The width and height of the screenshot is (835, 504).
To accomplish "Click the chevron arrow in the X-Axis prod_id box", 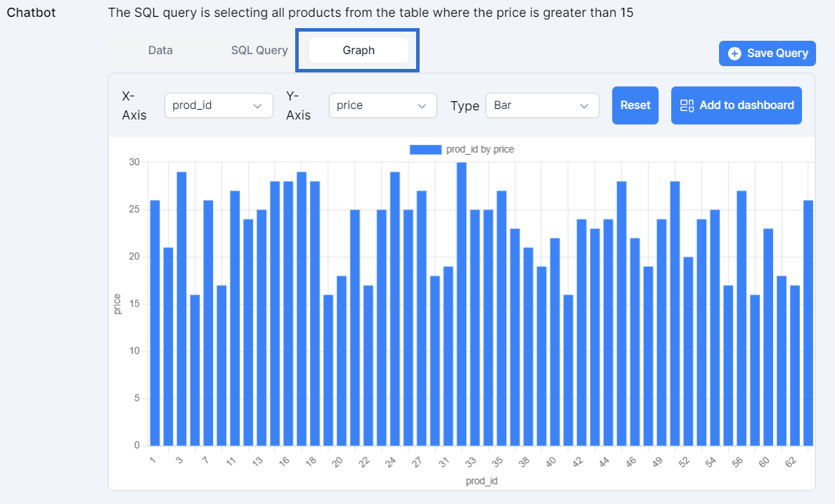I will pyautogui.click(x=257, y=105).
